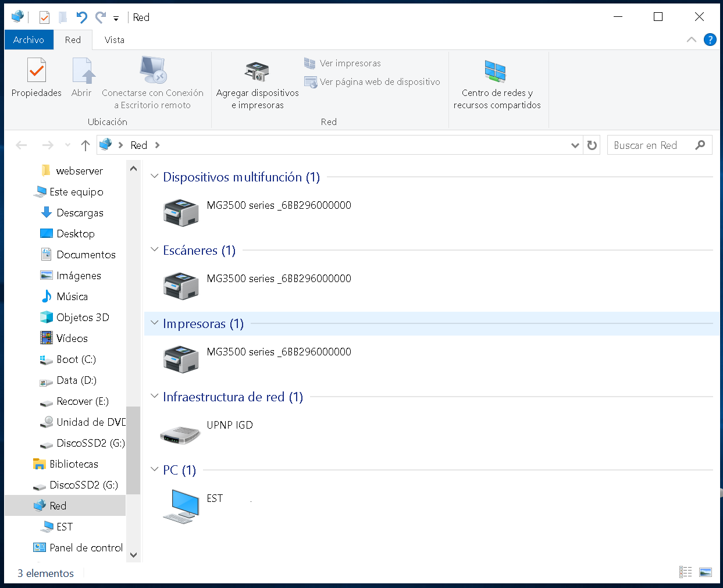This screenshot has height=588, width=723.
Task: Open the help question mark icon
Action: (x=710, y=40)
